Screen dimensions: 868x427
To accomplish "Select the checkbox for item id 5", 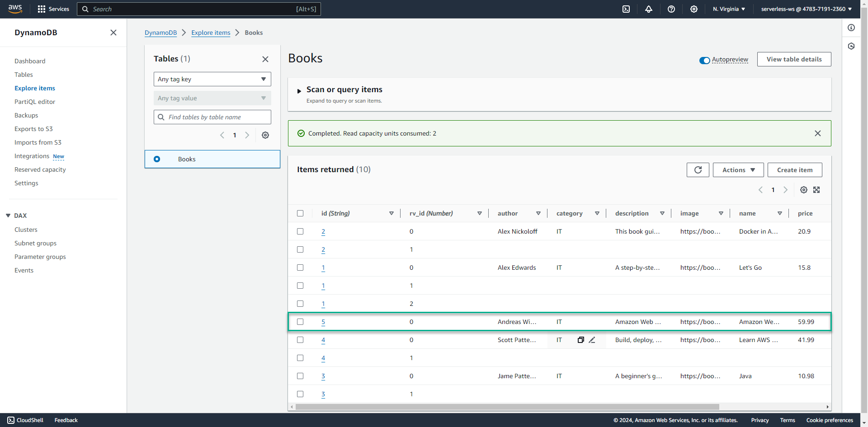I will click(x=300, y=322).
